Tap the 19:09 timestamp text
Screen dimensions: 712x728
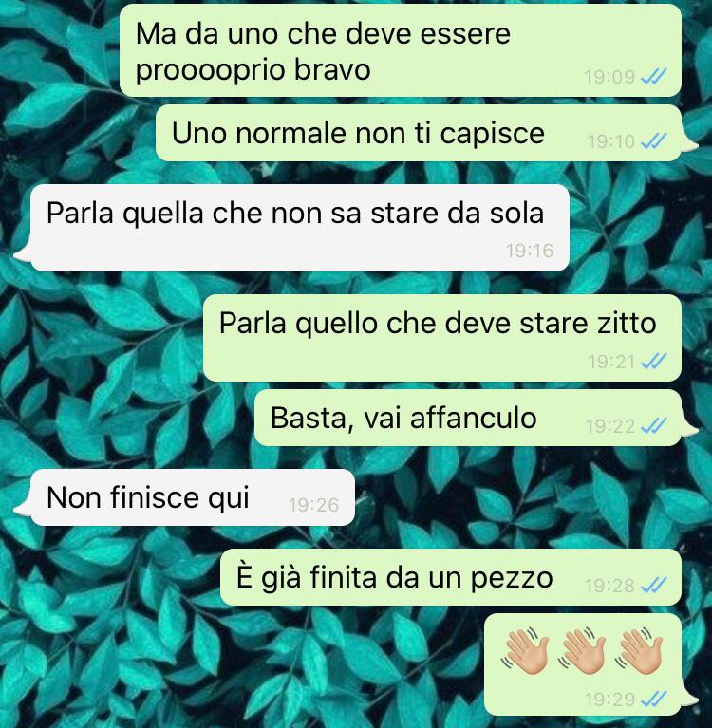point(609,77)
